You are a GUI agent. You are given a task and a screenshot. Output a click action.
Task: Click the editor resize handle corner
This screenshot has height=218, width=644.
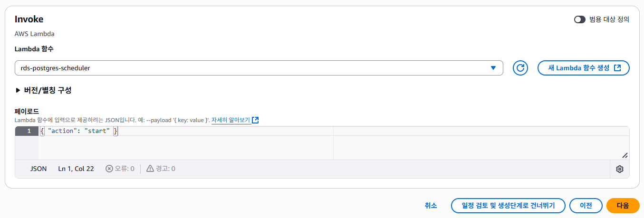[x=625, y=155]
